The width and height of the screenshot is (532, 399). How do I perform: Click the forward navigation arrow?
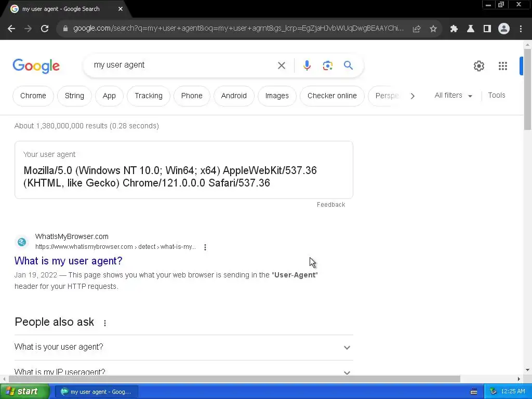pyautogui.click(x=28, y=29)
